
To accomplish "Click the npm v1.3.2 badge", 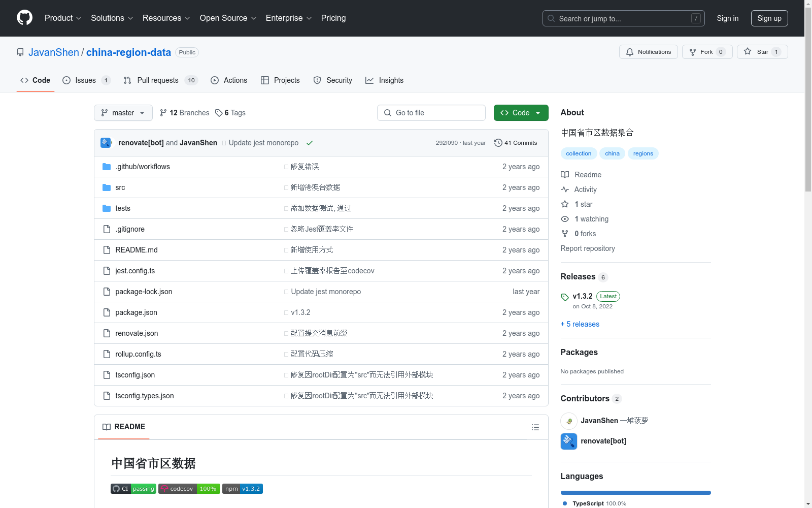I will click(x=242, y=489).
